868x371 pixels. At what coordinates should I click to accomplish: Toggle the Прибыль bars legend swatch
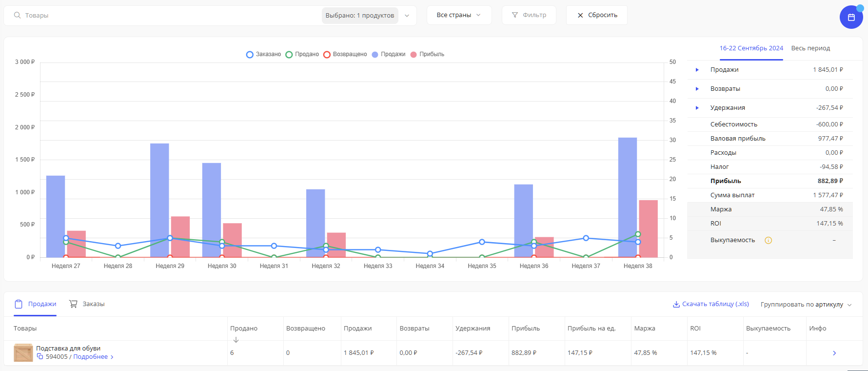point(427,54)
